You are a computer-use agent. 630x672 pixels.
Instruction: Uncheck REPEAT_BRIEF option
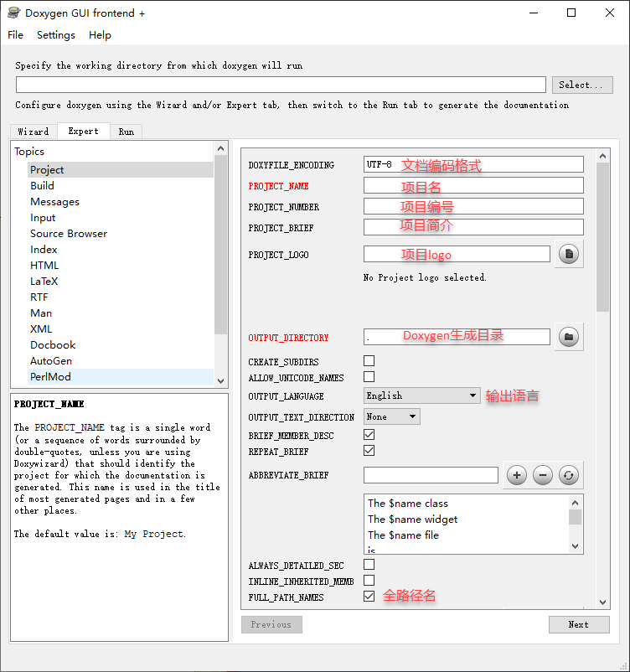tap(369, 451)
